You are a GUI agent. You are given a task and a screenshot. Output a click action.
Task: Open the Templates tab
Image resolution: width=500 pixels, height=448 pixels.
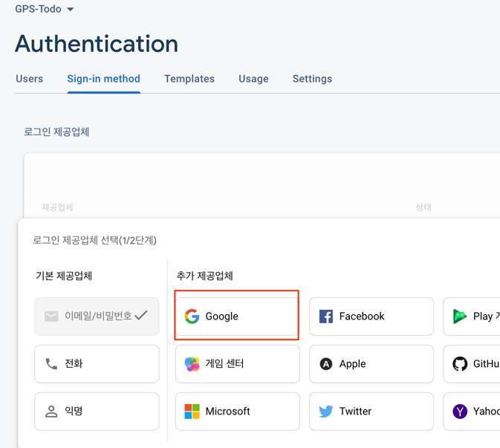coord(189,79)
